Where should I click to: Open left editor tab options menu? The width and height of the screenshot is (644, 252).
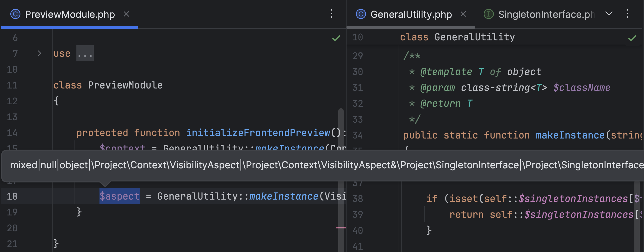(x=332, y=14)
